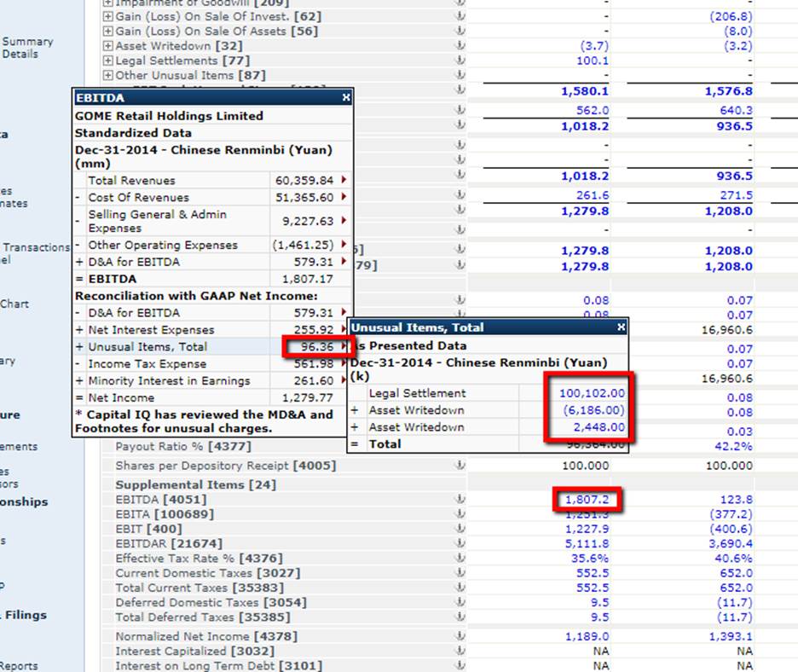Open the Chart link in the sidebar
The height and width of the screenshot is (672, 798).
(x=14, y=304)
